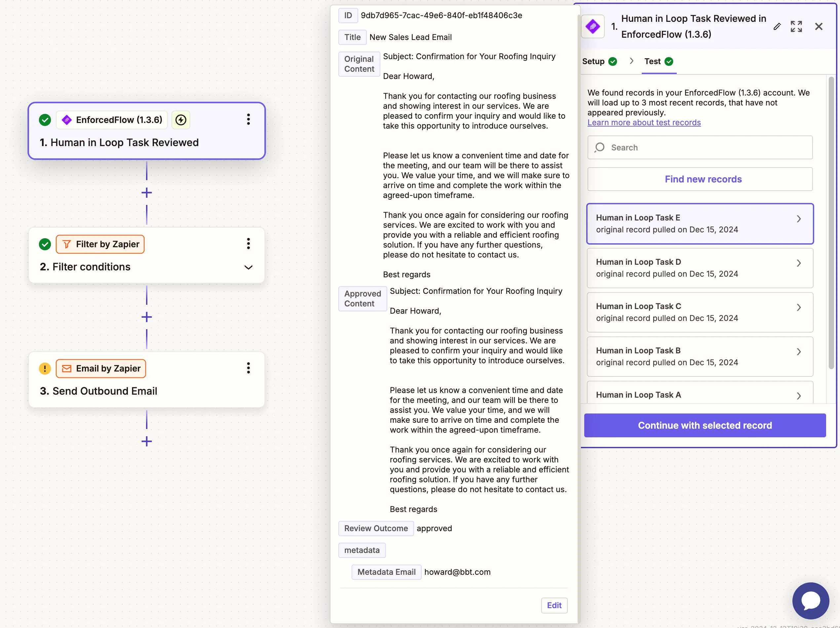Expand Human in Loop Task B record
840x628 pixels.
(799, 352)
